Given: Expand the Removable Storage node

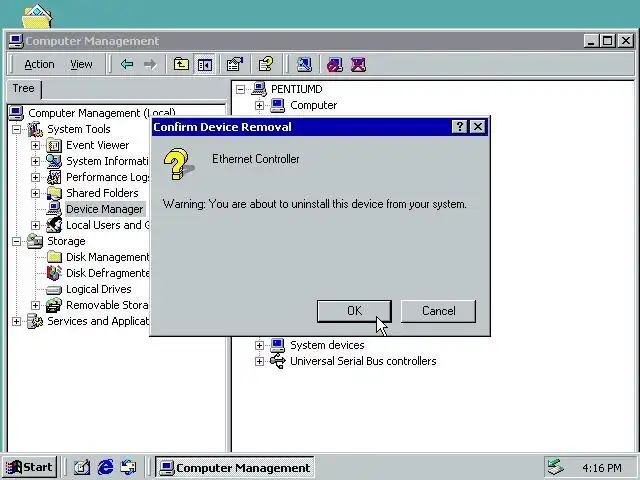Looking at the screenshot, I should point(36,305).
